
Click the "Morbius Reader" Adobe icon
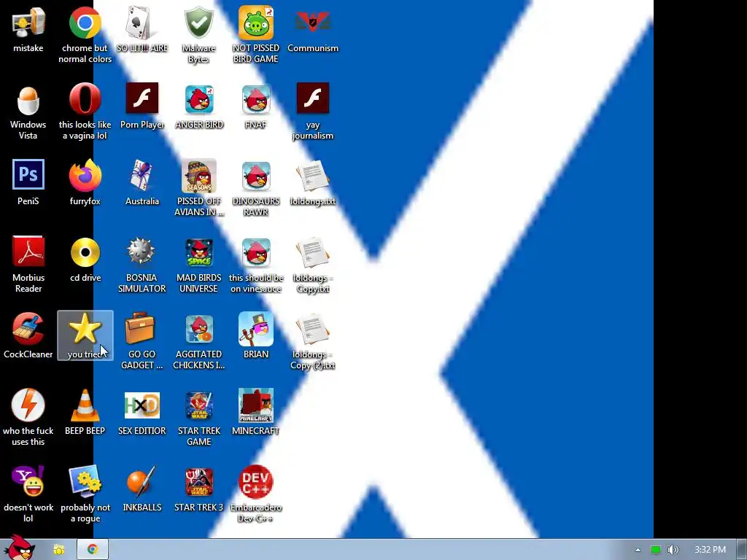pos(28,252)
